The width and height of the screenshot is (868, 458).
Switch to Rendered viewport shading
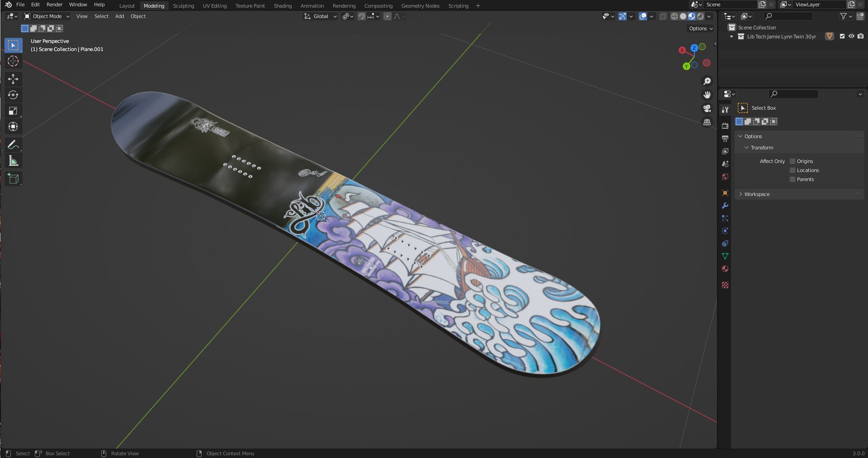click(700, 16)
